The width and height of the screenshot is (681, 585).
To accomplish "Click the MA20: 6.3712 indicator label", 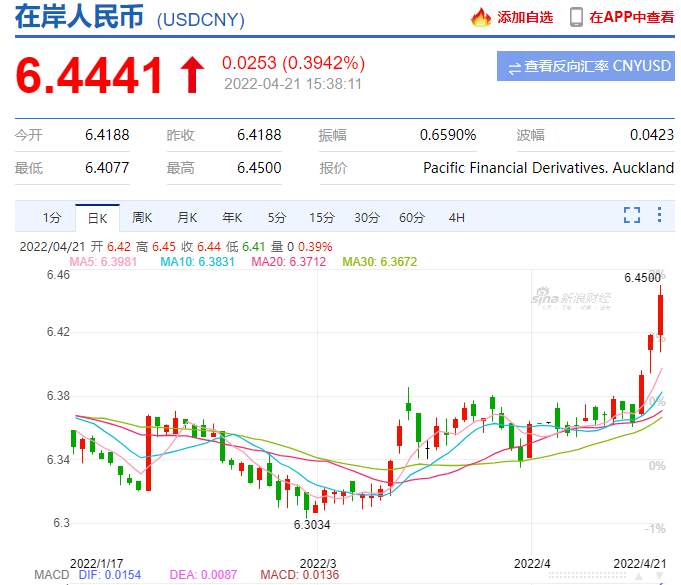I will click(289, 262).
